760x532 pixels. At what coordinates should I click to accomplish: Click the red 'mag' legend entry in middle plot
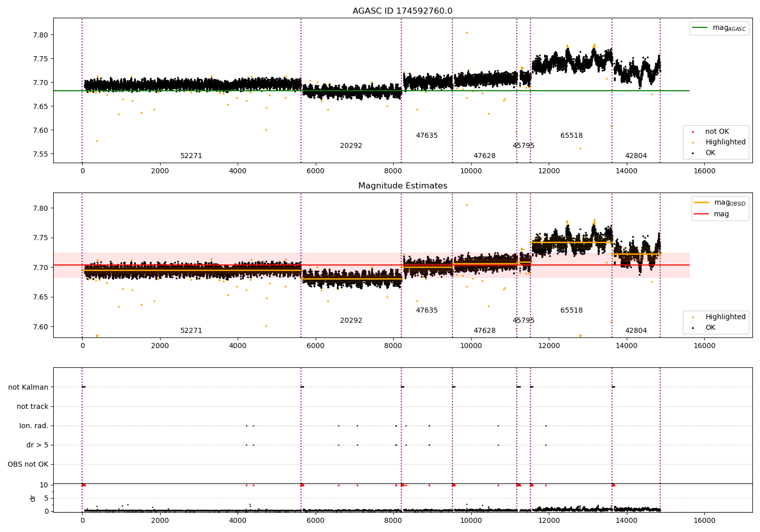point(712,214)
